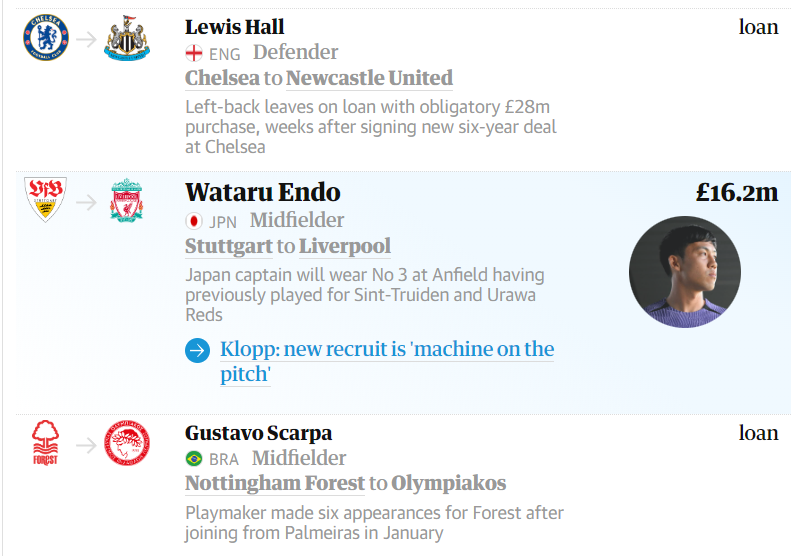Viewport: 798px width, 556px height.
Task: Click the Japan flag icon
Action: click(x=194, y=221)
